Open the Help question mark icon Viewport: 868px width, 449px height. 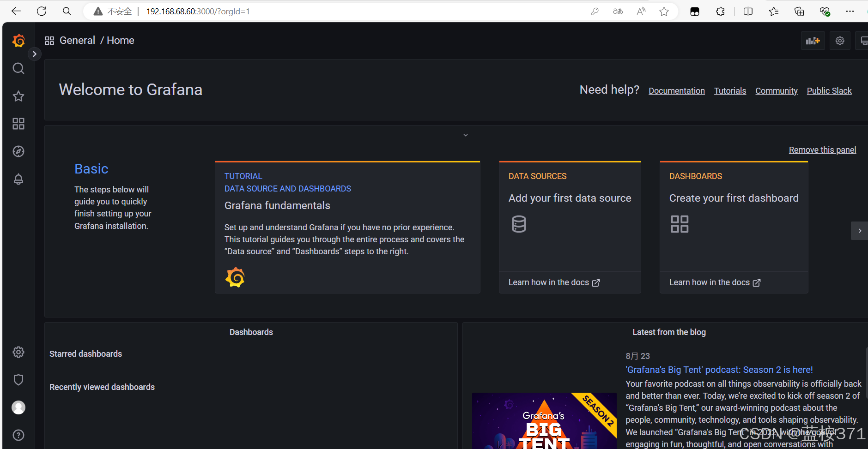coord(18,435)
